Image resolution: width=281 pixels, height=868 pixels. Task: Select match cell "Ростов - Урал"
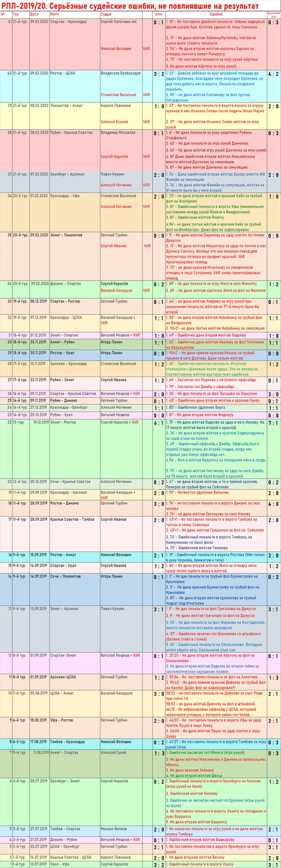point(62,353)
